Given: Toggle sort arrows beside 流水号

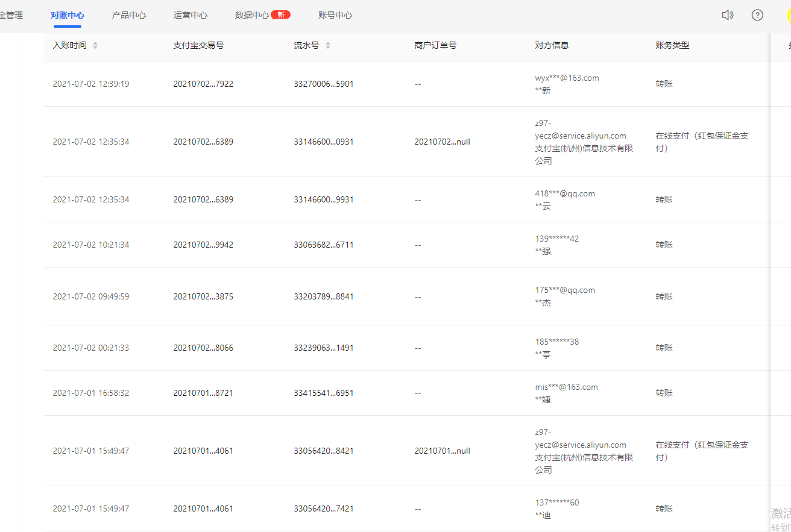Looking at the screenshot, I should pyautogui.click(x=328, y=45).
